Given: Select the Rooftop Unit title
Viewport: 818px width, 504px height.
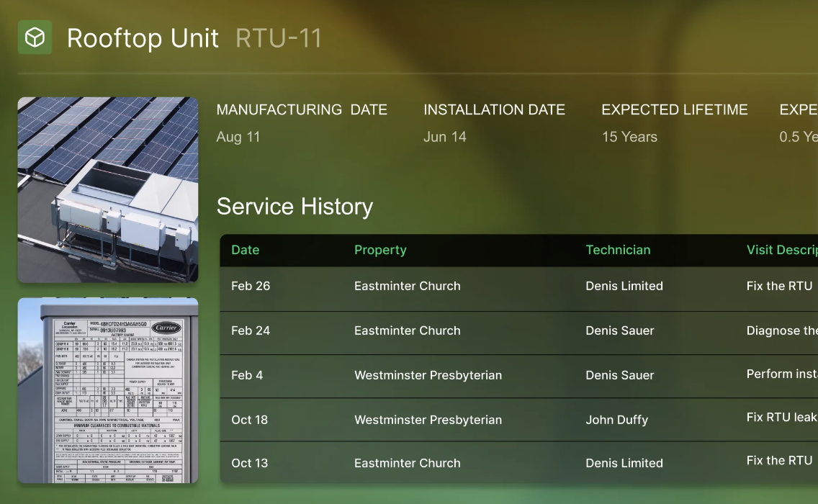Looking at the screenshot, I should [143, 38].
